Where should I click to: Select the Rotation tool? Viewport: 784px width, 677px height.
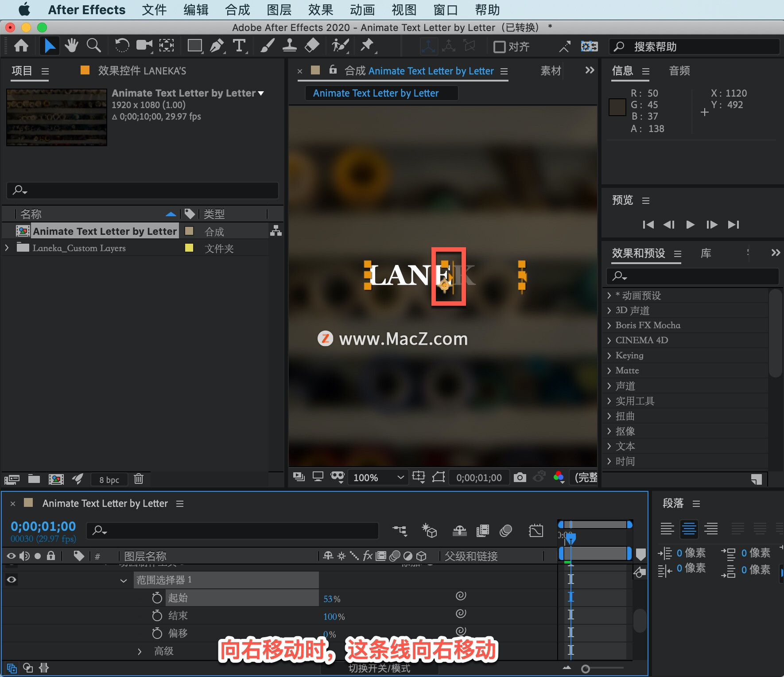click(121, 46)
